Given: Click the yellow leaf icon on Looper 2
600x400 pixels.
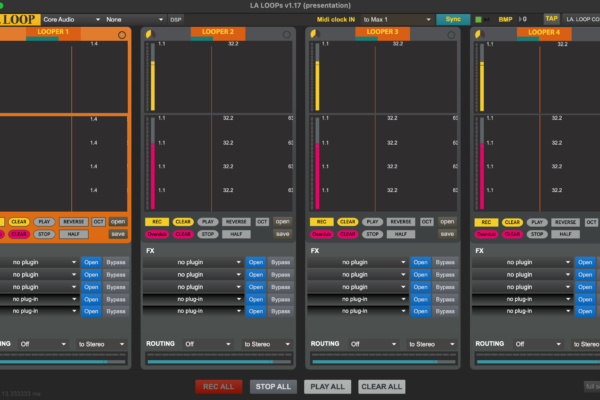Looking at the screenshot, I should pos(150,34).
